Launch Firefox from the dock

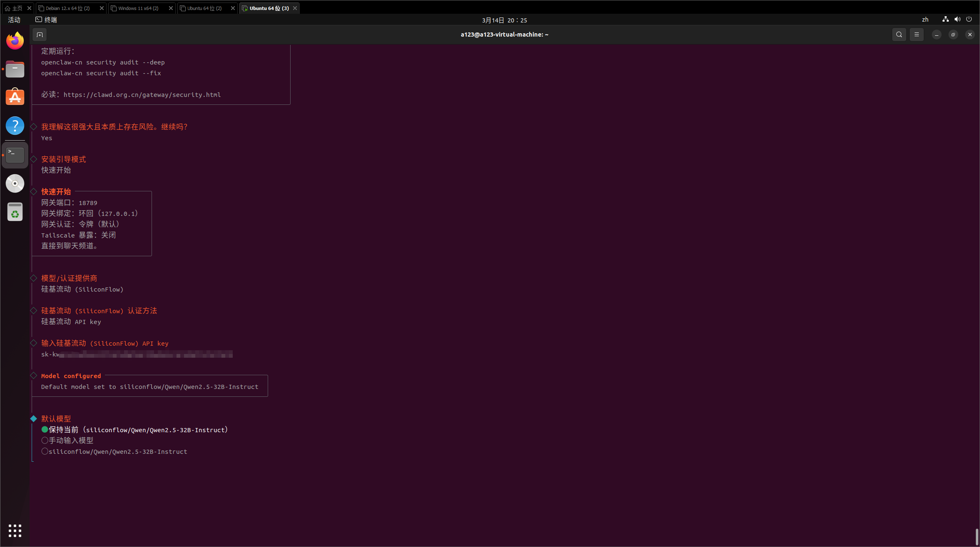coord(15,41)
